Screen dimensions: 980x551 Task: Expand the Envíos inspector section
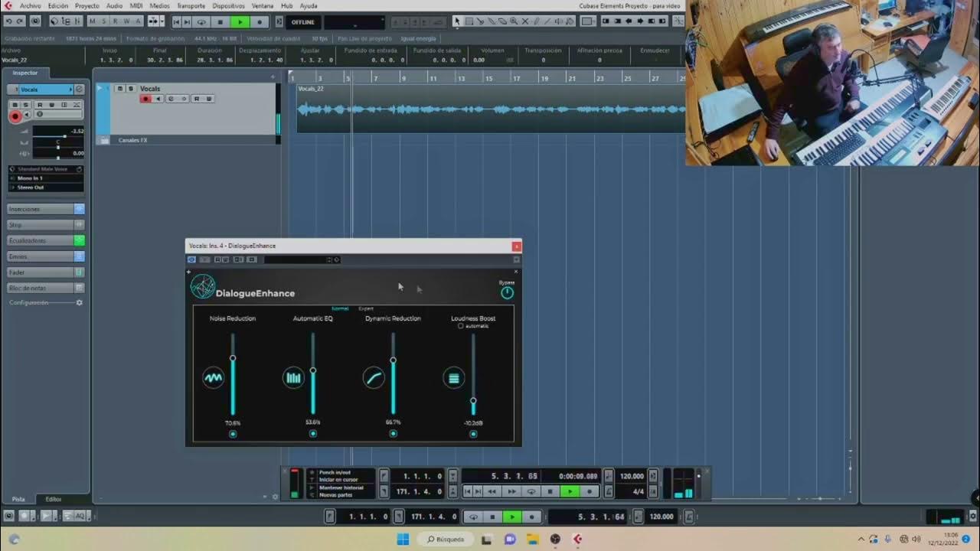coord(46,256)
